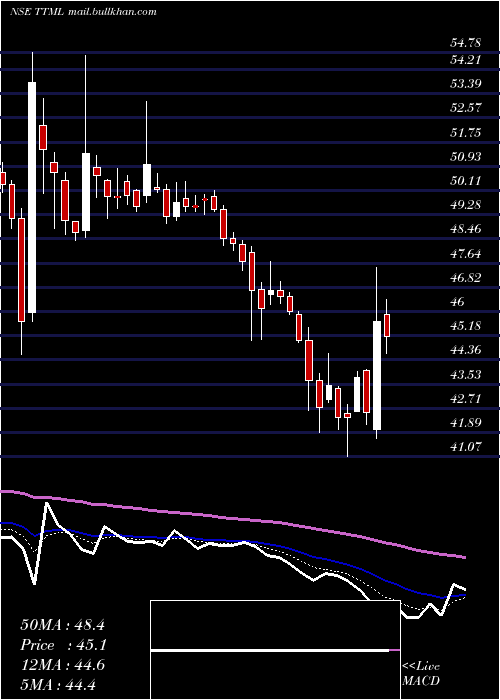
Task: Select the 43.53 price axis label
Action: click(x=466, y=375)
